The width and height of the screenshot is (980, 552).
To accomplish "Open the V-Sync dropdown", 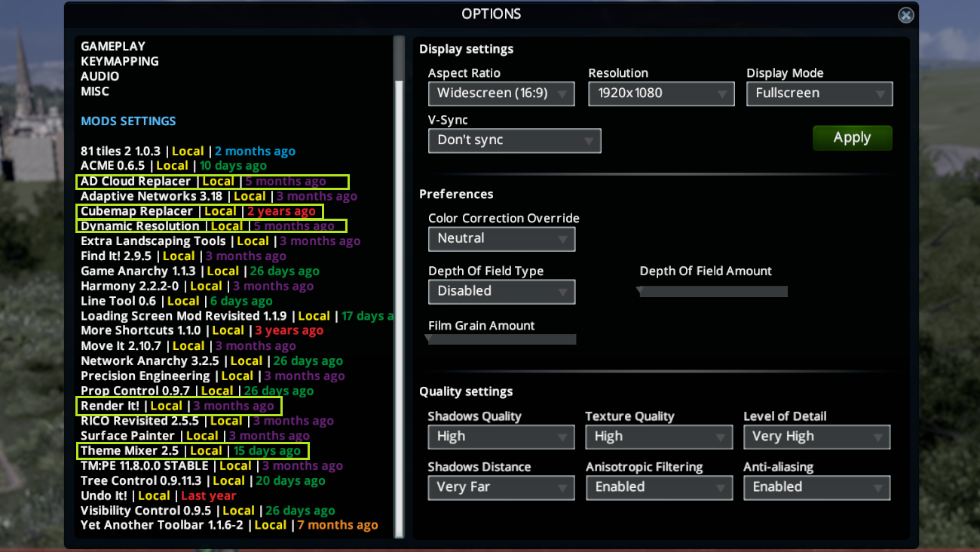I will point(515,140).
